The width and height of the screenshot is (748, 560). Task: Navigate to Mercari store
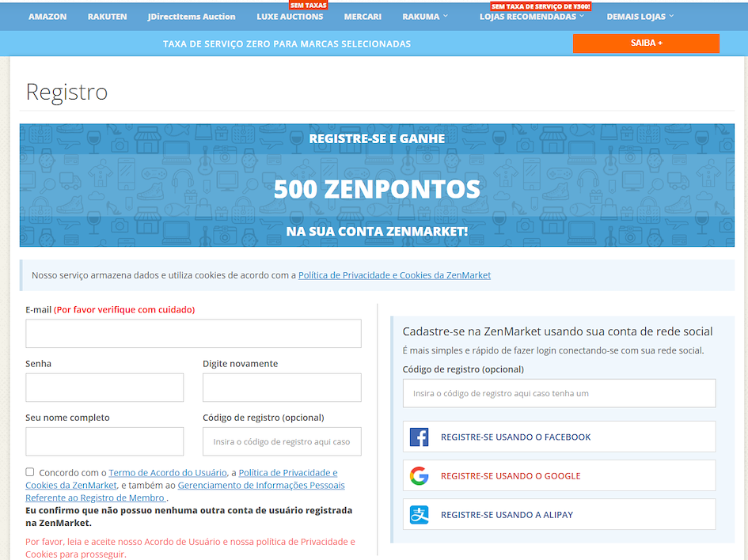tap(363, 17)
